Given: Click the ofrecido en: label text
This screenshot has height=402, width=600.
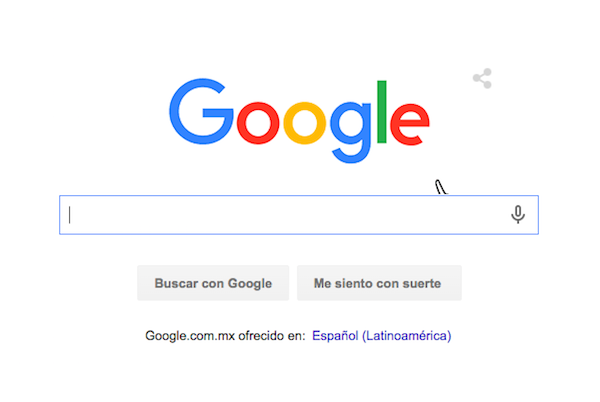Looking at the screenshot, I should point(272,336).
